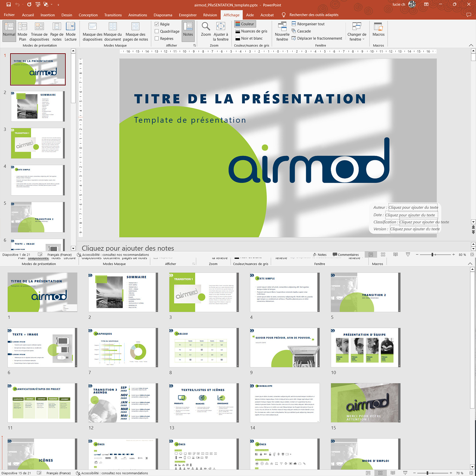Click the Macros icon
This screenshot has width=476, height=476.
coord(378,29)
